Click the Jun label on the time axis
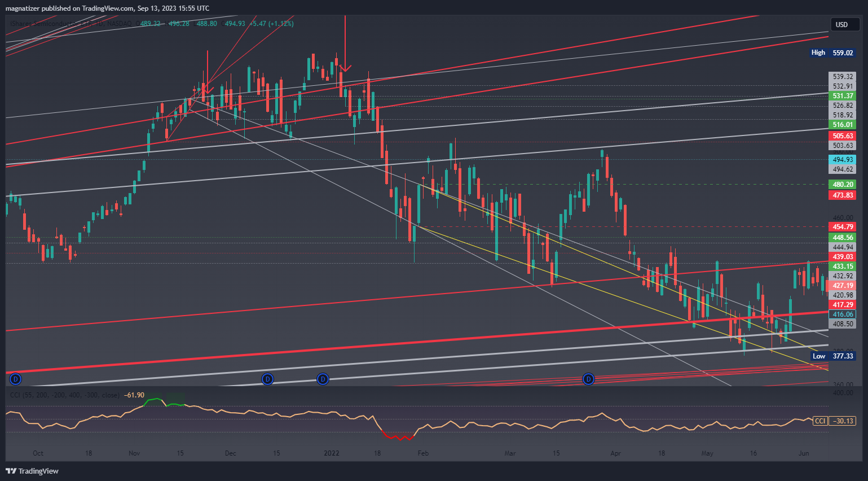This screenshot has width=868, height=481. [804, 453]
